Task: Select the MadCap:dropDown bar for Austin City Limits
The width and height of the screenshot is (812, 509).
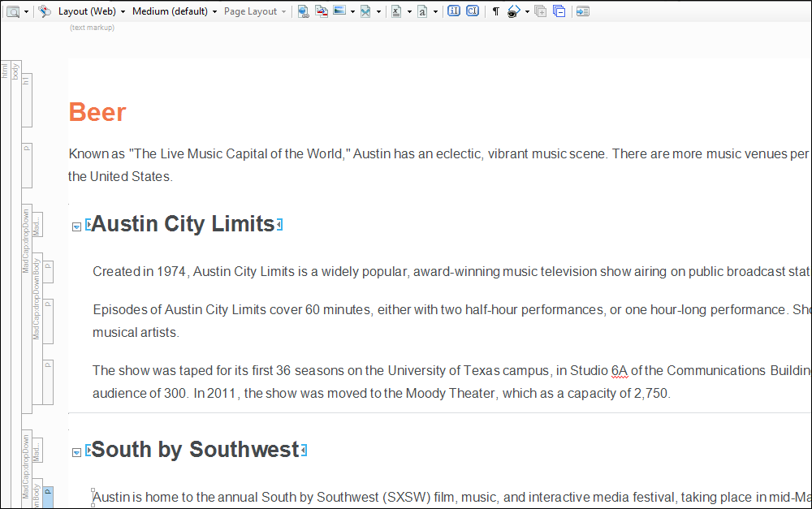Action: (x=27, y=308)
